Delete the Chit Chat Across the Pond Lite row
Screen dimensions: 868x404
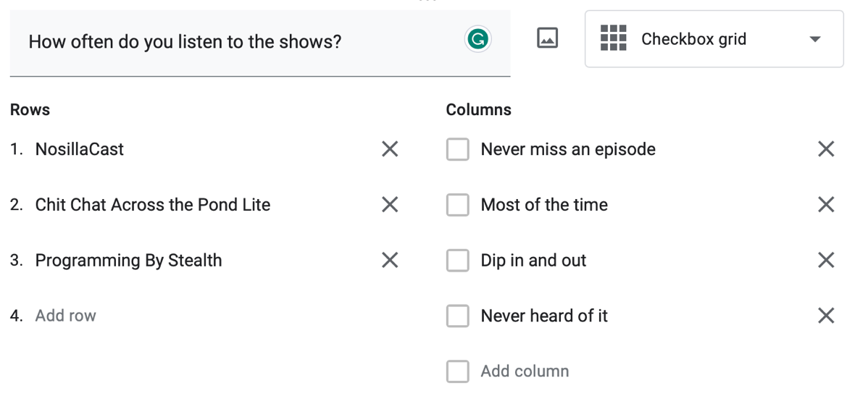tap(390, 205)
